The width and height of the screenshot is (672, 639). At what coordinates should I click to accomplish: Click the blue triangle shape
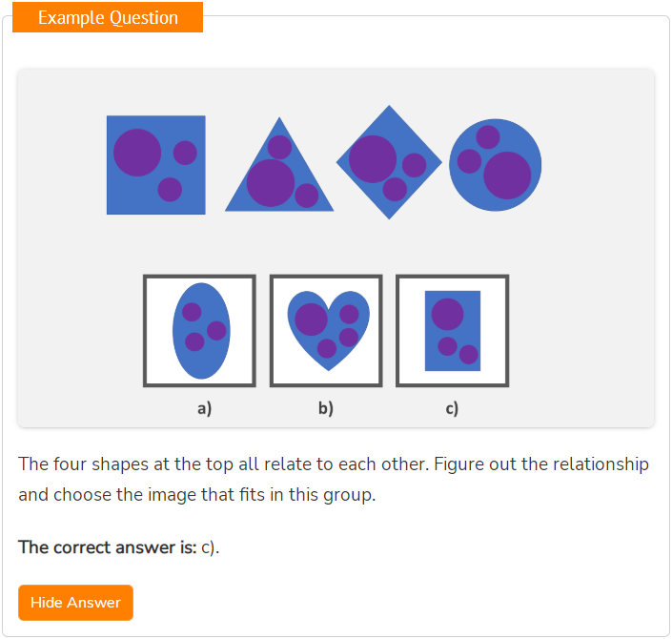[279, 164]
